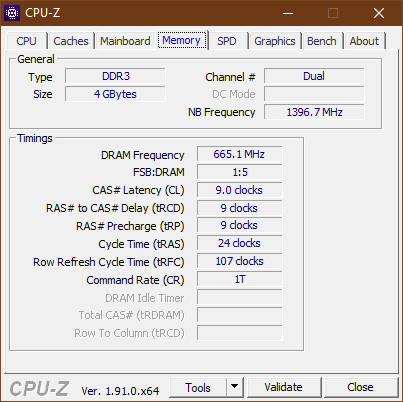This screenshot has height=402, width=403.
Task: Open the Bench tab
Action: tap(322, 41)
